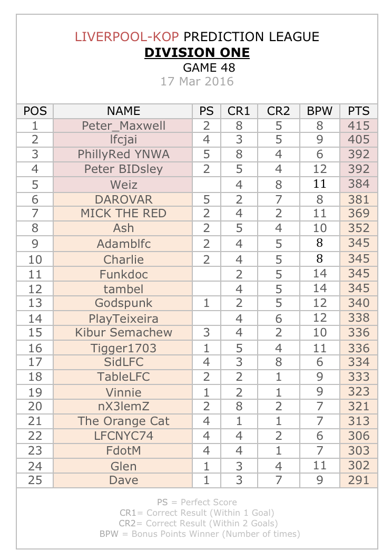Select Weiz's 384 points cell
Image resolution: width=392 pixels, height=559 pixels.
pyautogui.click(x=358, y=185)
